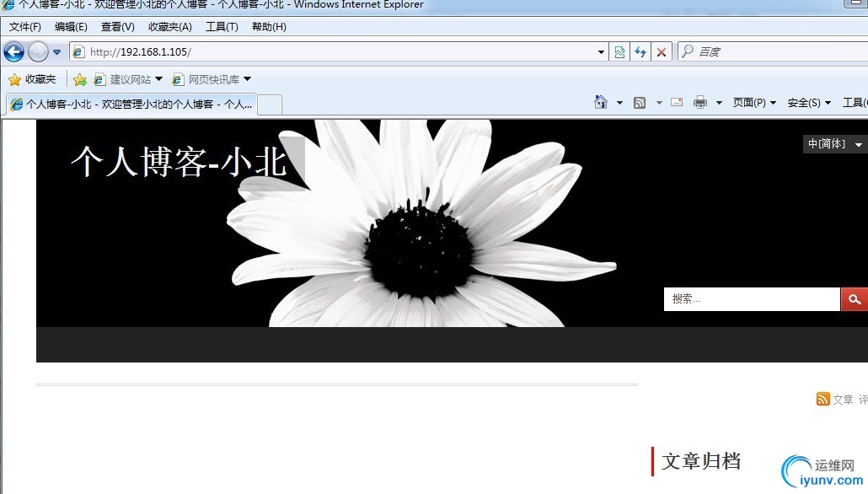The width and height of the screenshot is (868, 494).
Task: Open the 建议网站 favorites link
Action: [128, 80]
